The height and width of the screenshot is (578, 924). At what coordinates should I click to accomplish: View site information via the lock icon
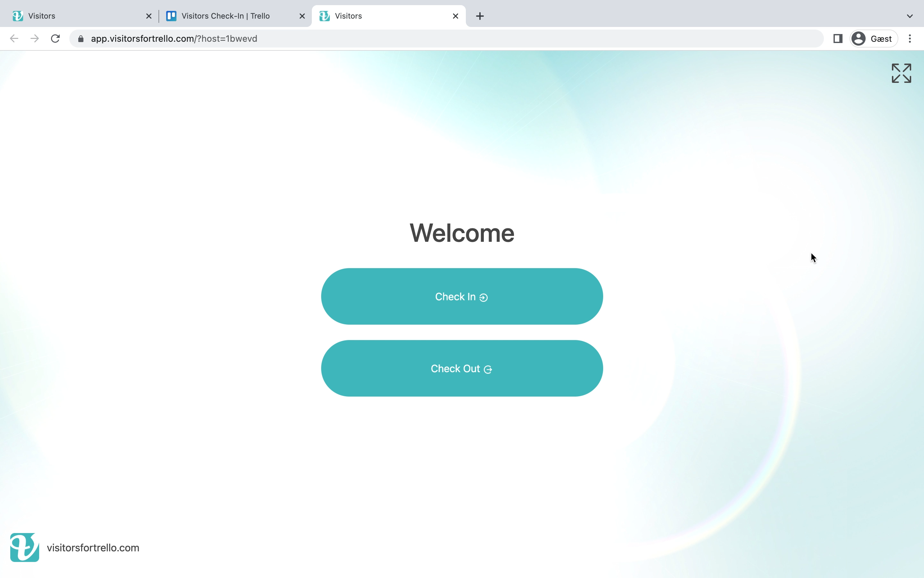pyautogui.click(x=81, y=39)
